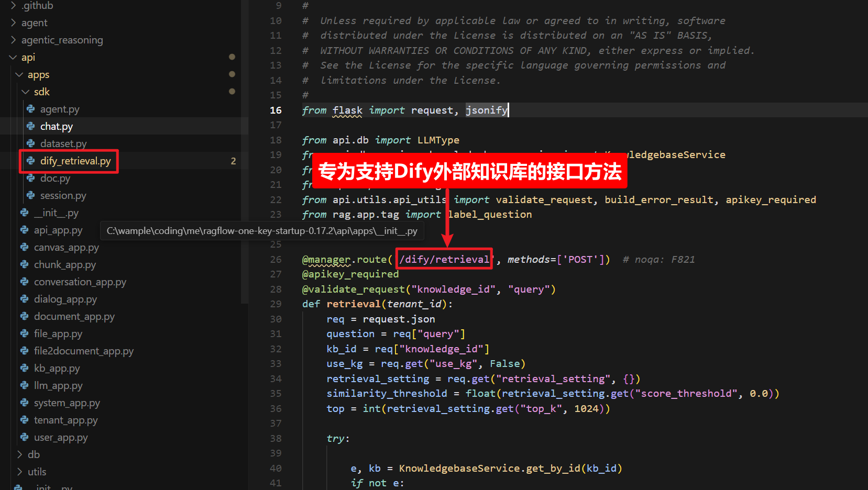Image resolution: width=868 pixels, height=490 pixels.
Task: Click the Python icon of canvas_app.py
Action: (x=25, y=247)
